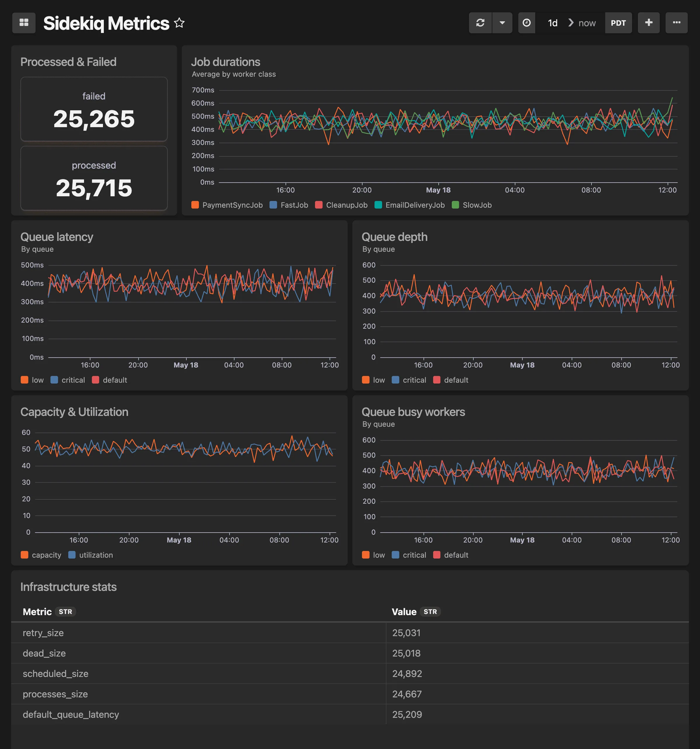
Task: Open the dashboards grid menu icon
Action: pyautogui.click(x=24, y=23)
